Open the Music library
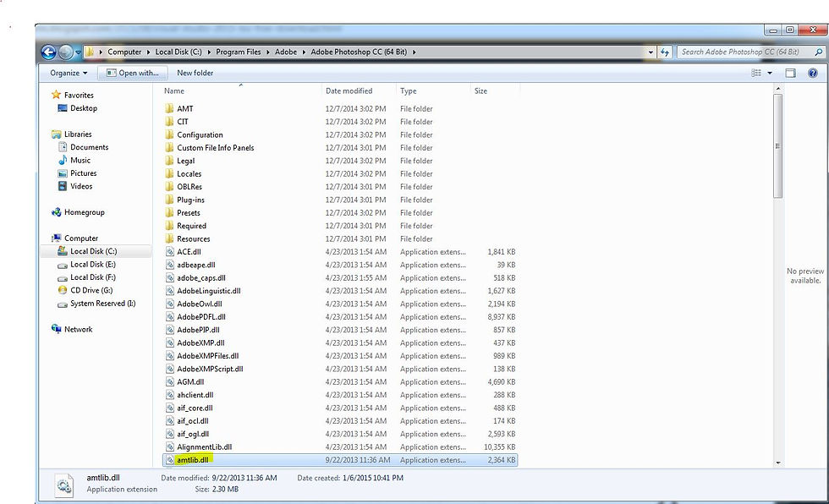The width and height of the screenshot is (829, 504). 80,160
